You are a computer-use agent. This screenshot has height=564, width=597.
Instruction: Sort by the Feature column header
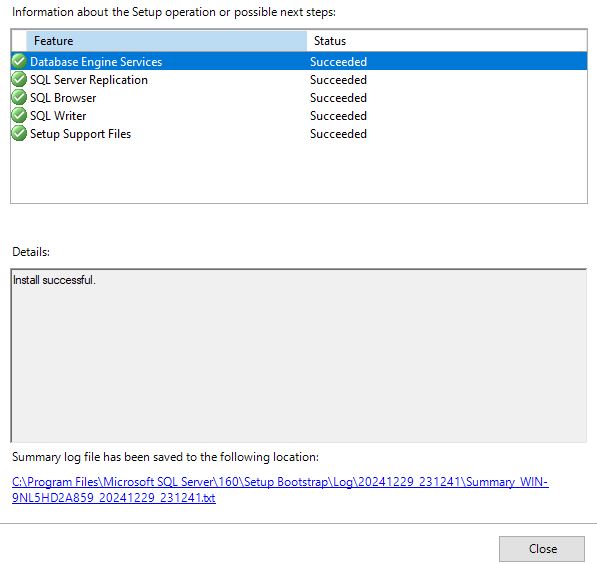coord(166,41)
